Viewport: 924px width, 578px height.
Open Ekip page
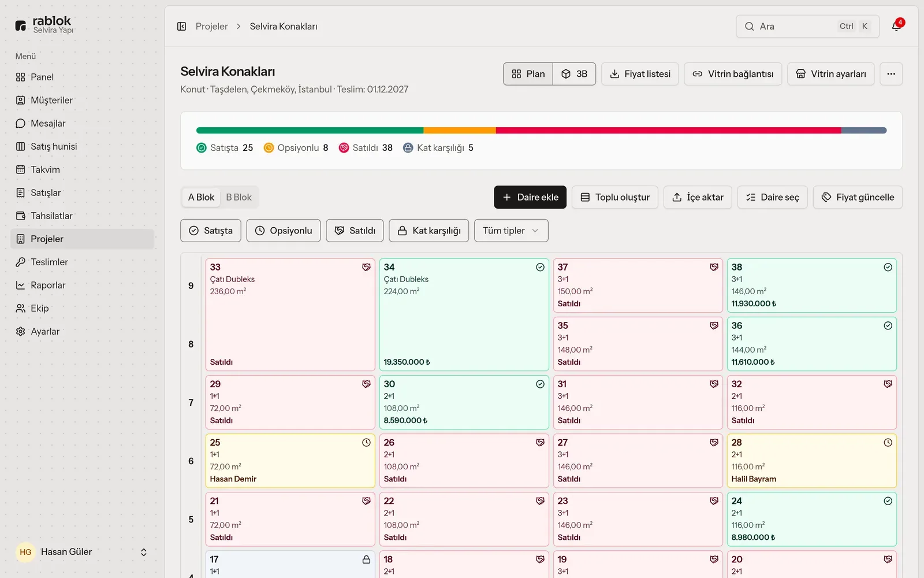coord(82,308)
